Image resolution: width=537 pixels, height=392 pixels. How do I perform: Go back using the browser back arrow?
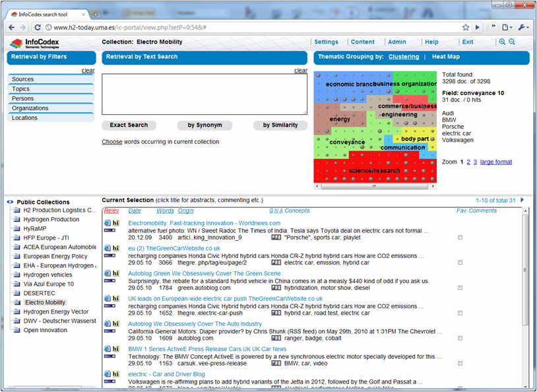pyautogui.click(x=12, y=28)
